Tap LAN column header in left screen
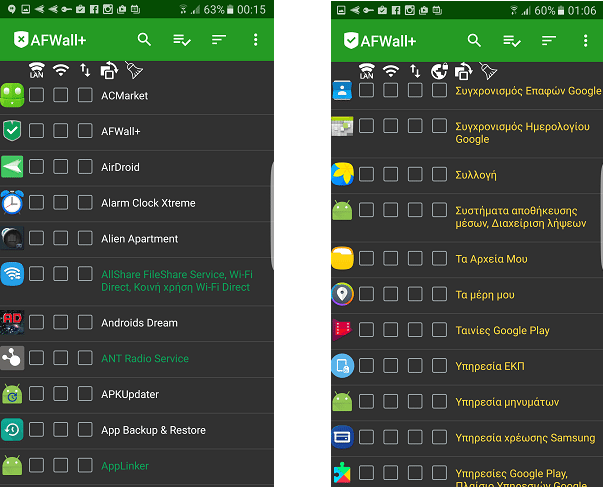The height and width of the screenshot is (487, 603). point(37,70)
